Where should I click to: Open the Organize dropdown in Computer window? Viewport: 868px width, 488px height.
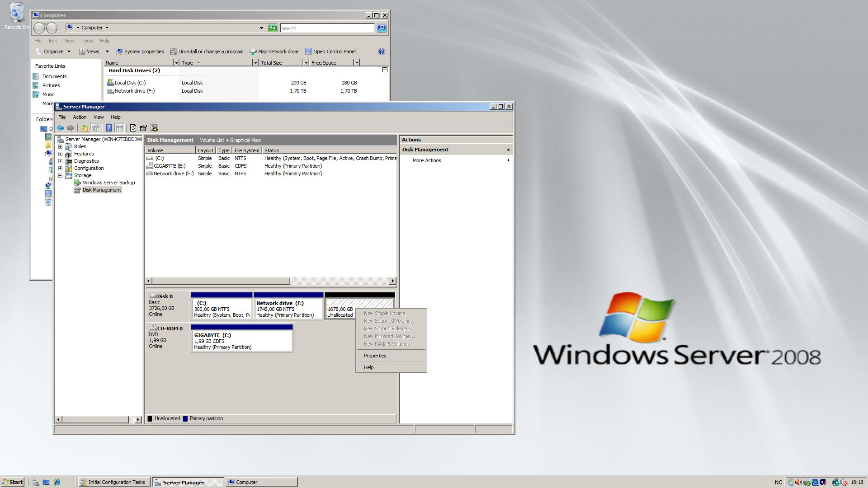click(53, 52)
